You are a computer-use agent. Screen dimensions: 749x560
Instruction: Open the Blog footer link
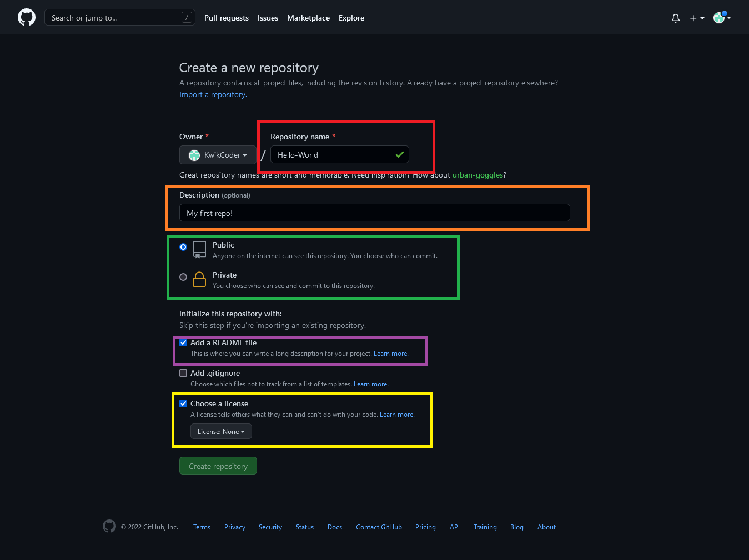click(517, 527)
